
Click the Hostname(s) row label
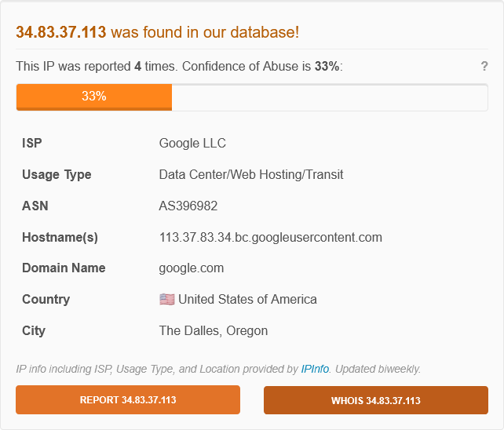pos(60,237)
